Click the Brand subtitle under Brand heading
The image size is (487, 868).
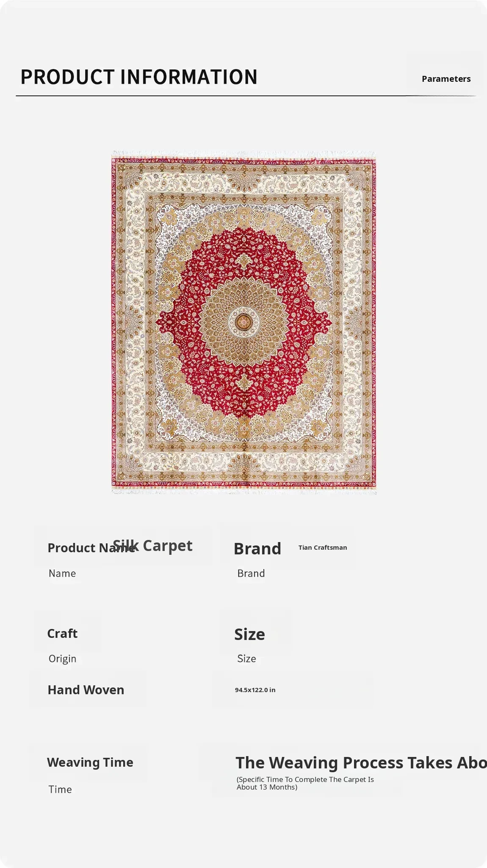251,573
